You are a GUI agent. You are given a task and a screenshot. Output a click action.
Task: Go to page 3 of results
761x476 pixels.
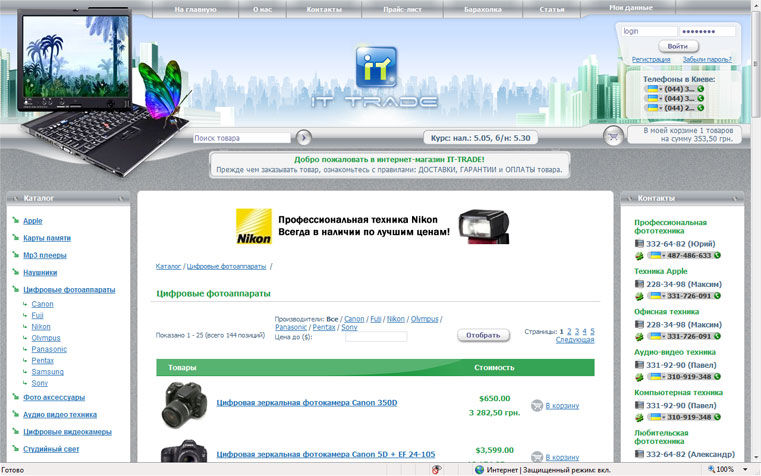(x=577, y=331)
